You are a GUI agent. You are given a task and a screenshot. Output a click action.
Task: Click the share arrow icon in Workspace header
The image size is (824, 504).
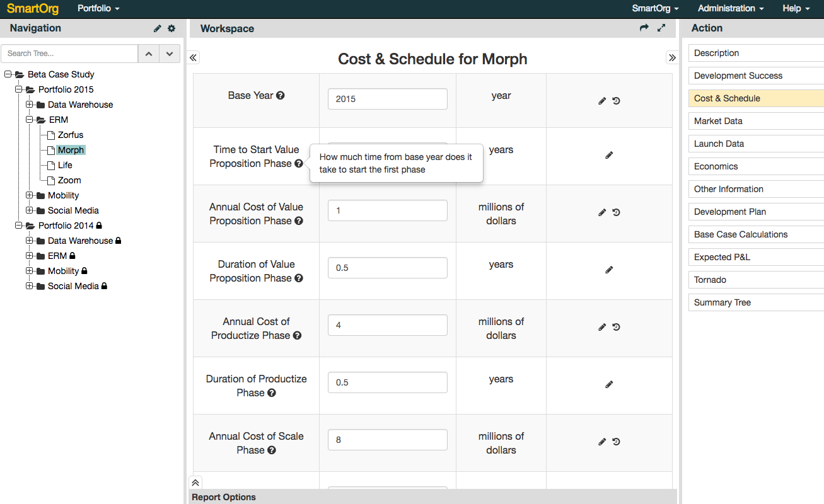[x=644, y=28]
